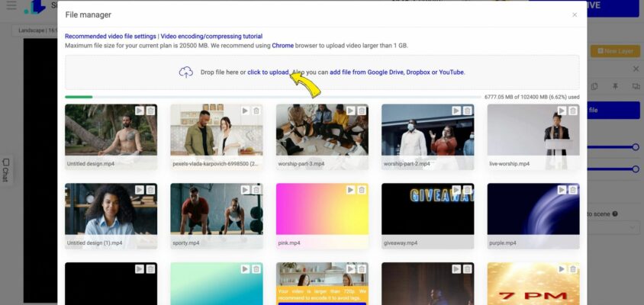Play preview of Untitled design.mp4
Viewport: 644px width, 305px height.
tap(140, 111)
